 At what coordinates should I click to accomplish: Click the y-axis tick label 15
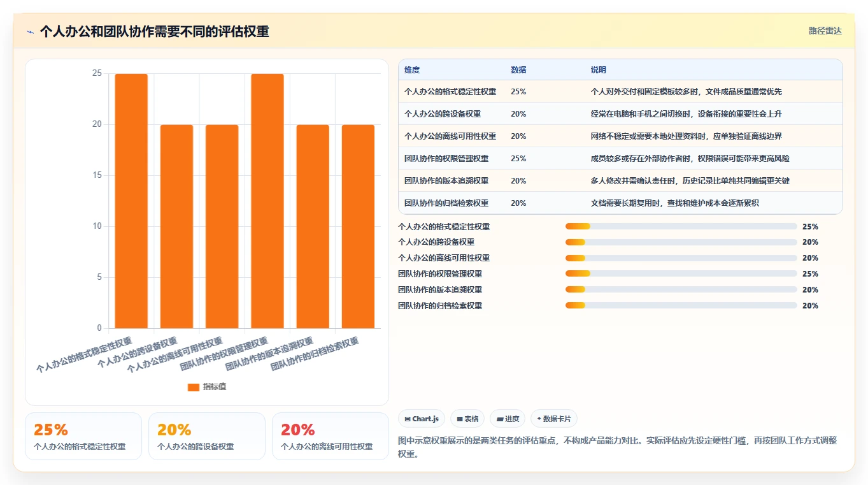(x=97, y=175)
